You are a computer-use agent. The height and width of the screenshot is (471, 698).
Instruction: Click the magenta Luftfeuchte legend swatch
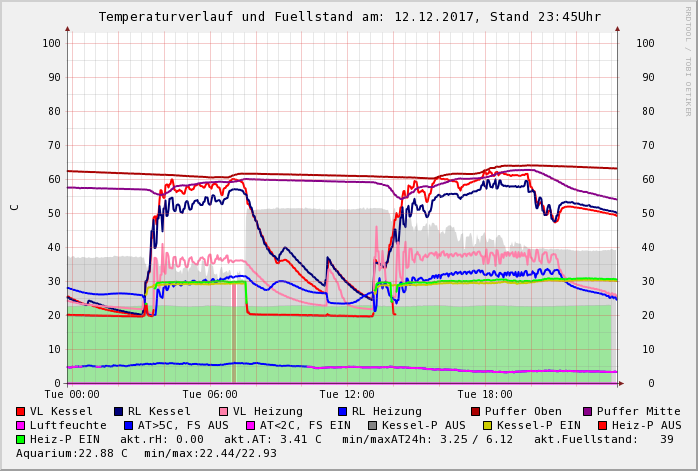[21, 425]
